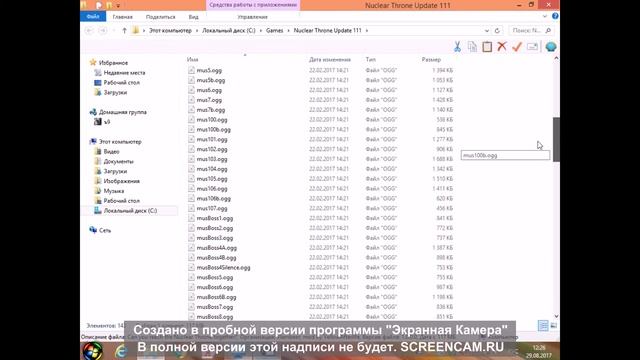Open Недавние места in navigation pane
The image size is (640, 360).
pos(124,73)
